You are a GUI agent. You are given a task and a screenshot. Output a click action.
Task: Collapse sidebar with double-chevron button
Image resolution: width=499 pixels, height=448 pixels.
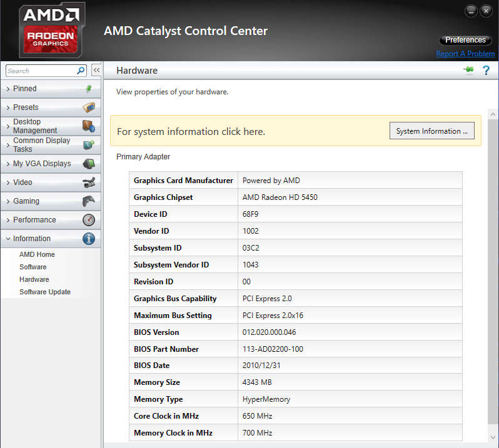[96, 71]
